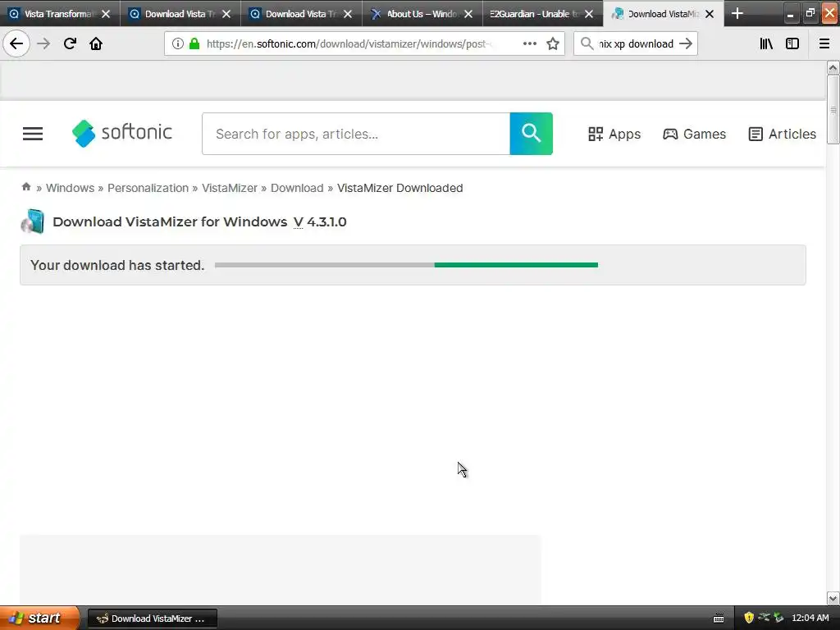Go to VistaMizer breadcrumb link
Screen dimensions: 840x630
230,188
